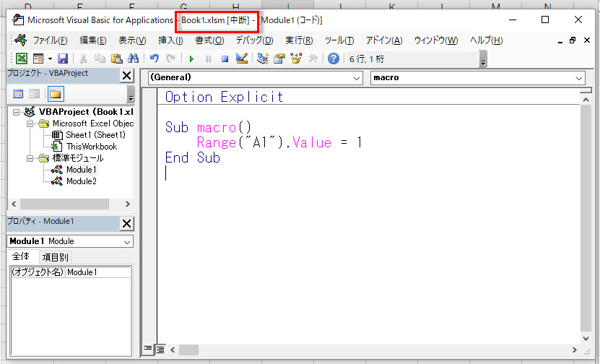
Task: Switch to the 項目別 properties tab
Action: tap(56, 257)
